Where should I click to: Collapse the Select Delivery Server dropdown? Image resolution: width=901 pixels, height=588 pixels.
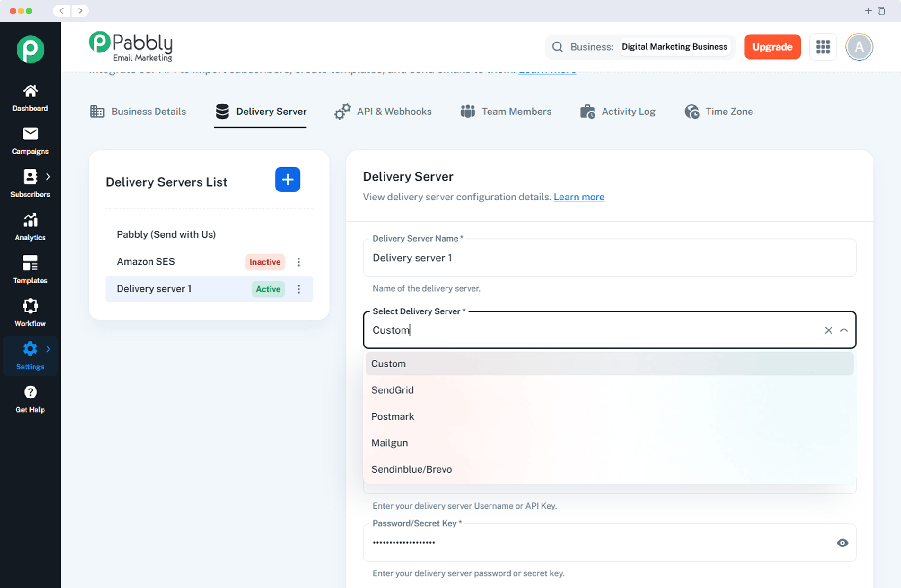[x=844, y=330]
